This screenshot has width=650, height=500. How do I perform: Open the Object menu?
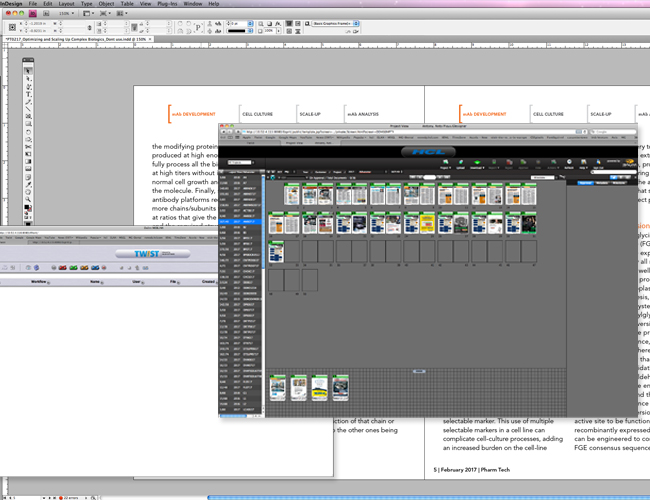point(106,4)
